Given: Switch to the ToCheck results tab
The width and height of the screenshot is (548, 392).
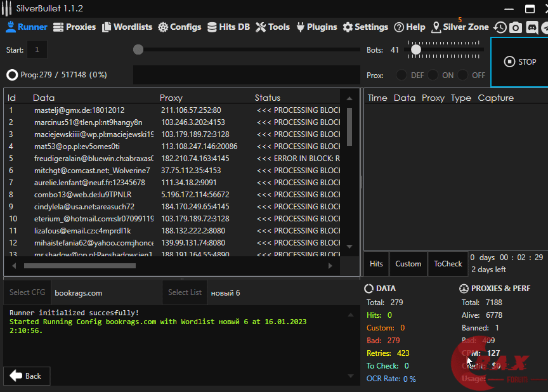Looking at the screenshot, I should tap(448, 264).
